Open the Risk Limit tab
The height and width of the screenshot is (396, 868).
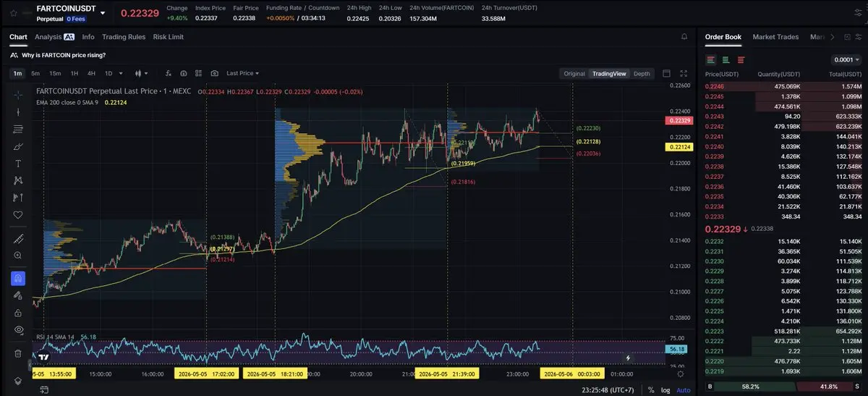coord(169,37)
